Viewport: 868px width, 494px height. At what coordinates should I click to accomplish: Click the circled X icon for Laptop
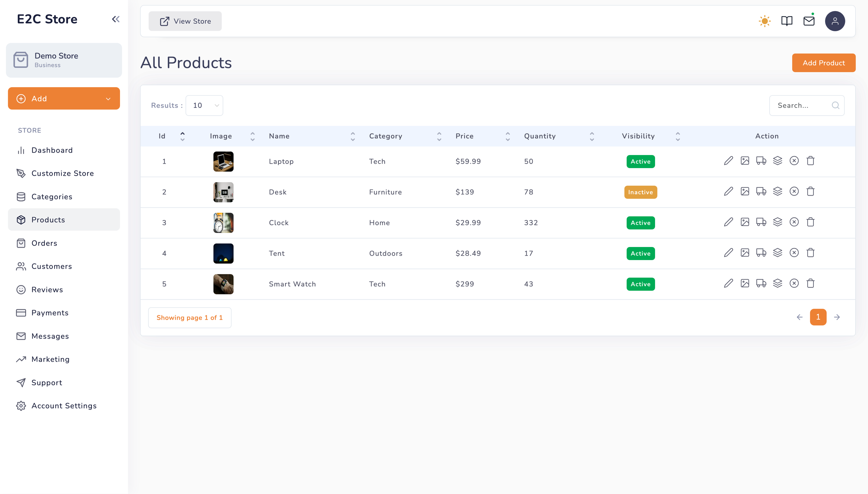pyautogui.click(x=794, y=161)
